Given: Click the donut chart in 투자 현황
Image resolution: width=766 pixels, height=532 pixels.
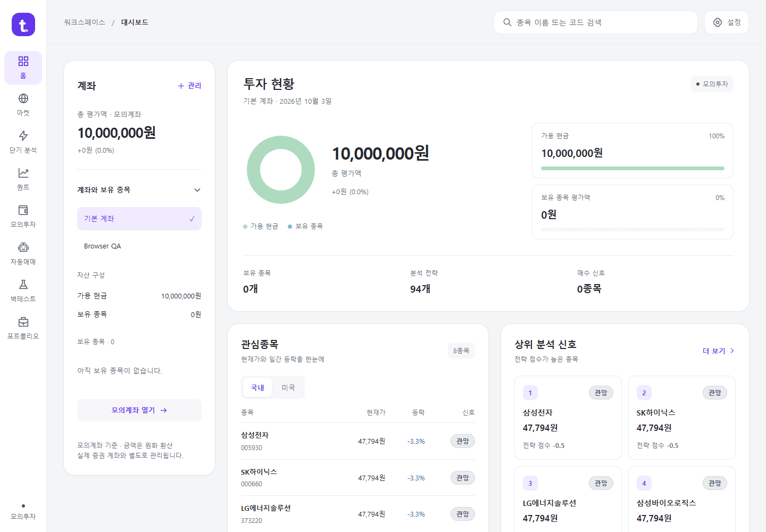Looking at the screenshot, I should pyautogui.click(x=281, y=170).
